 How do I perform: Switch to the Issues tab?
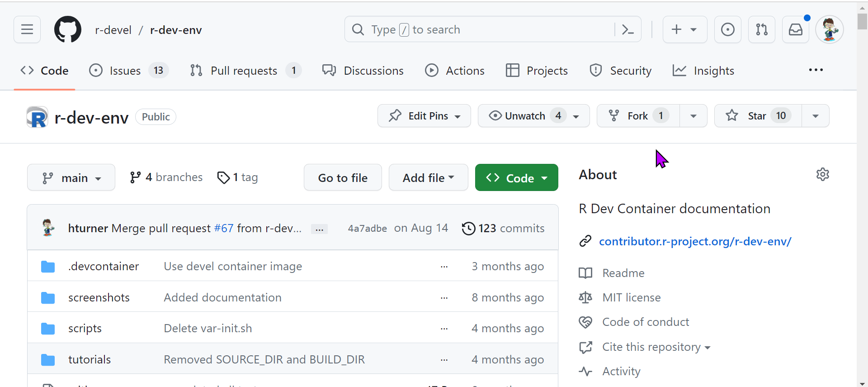pyautogui.click(x=128, y=71)
